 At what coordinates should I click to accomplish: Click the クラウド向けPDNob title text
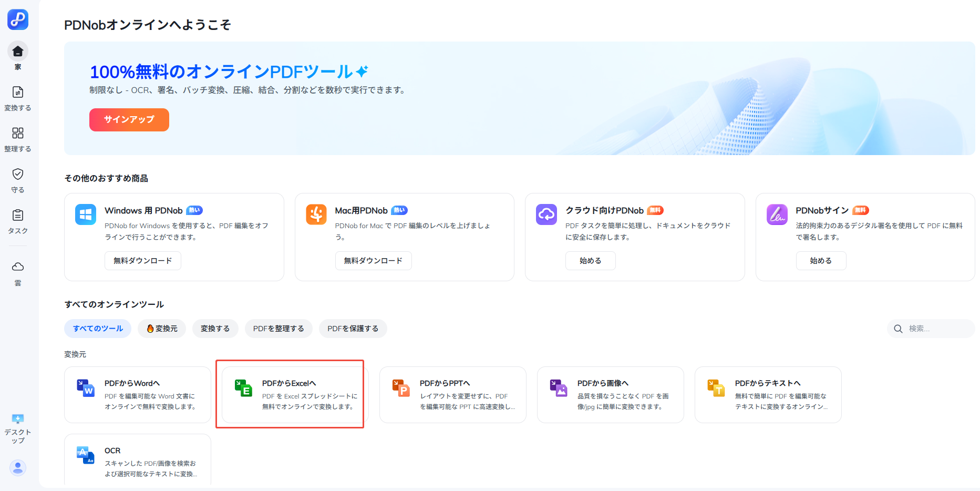point(604,210)
